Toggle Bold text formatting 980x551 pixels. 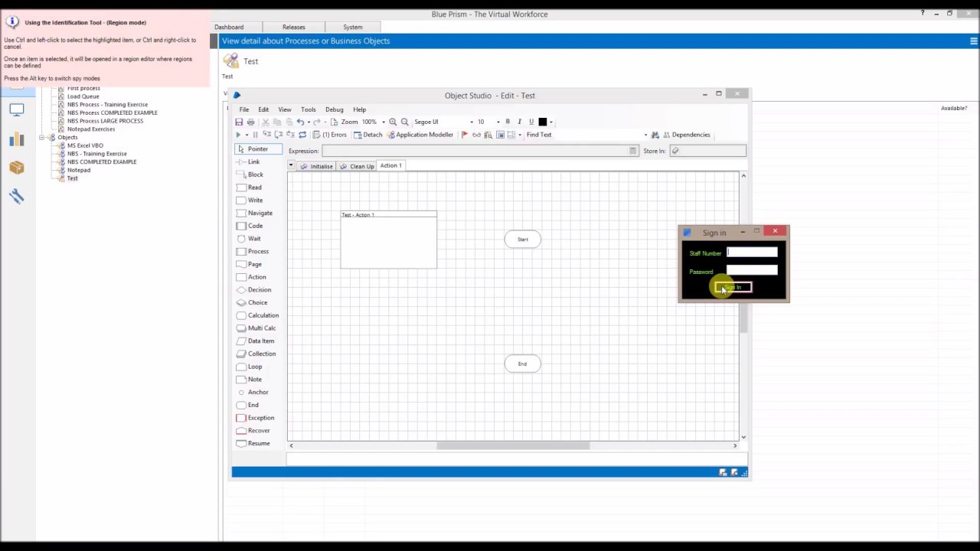(x=508, y=122)
